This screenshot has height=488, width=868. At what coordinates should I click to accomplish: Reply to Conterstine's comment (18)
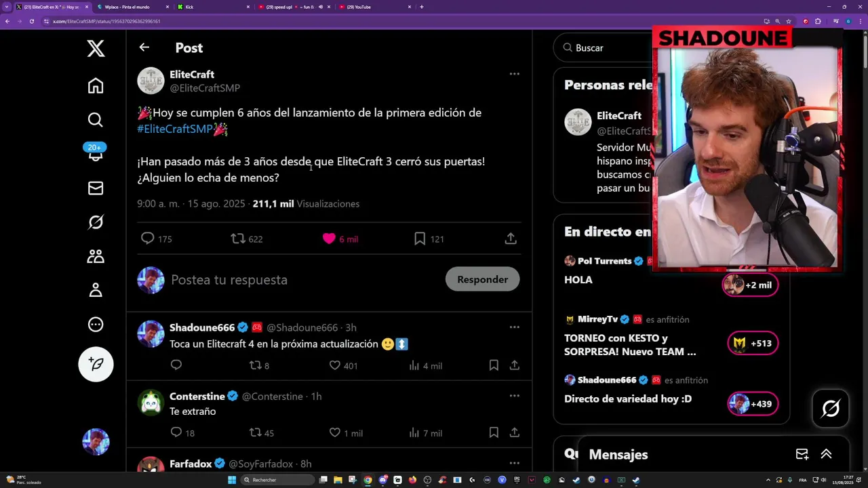click(182, 432)
